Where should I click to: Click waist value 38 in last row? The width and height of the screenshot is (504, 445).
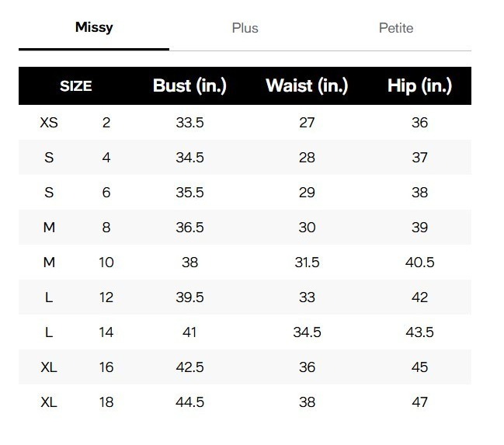[307, 402]
